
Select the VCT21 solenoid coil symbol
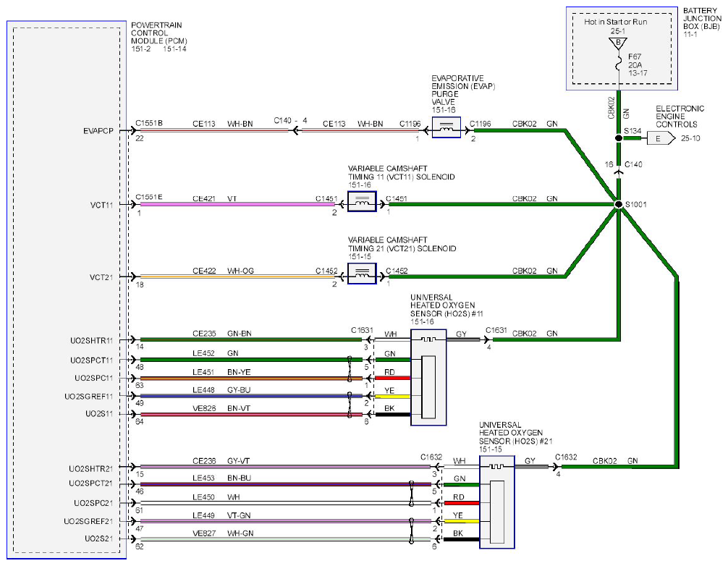pyautogui.click(x=362, y=274)
